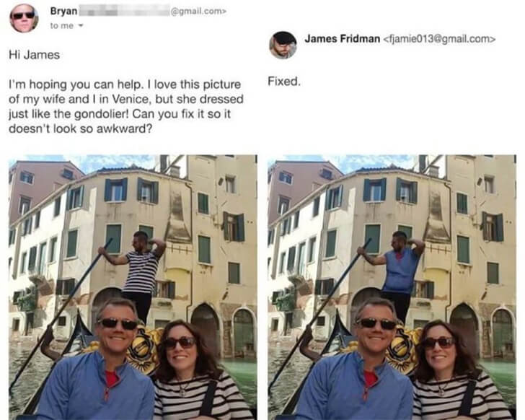Image resolution: width=525 pixels, height=420 pixels.
Task: Expand the "to me" recipient details arrow
Action: (80, 25)
